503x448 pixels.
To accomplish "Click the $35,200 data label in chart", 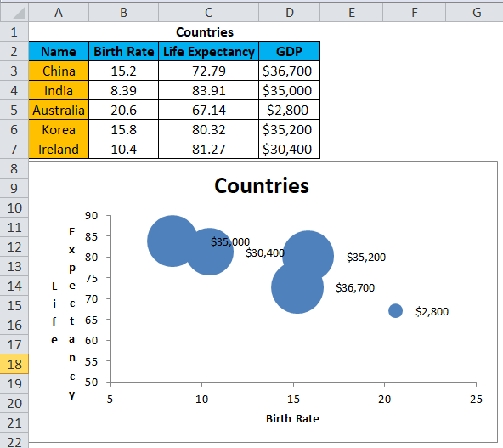I will tap(366, 257).
